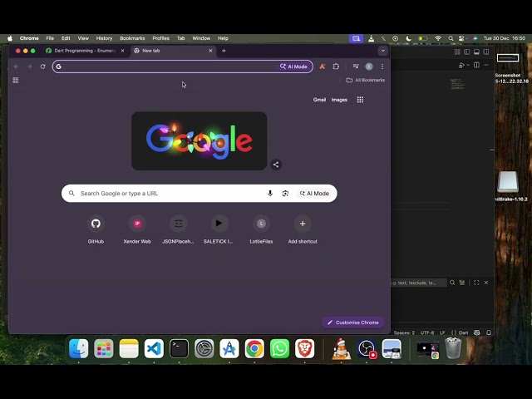Screen dimensions: 532x399
Task: Click the voice search microphone icon
Action: 269,194
